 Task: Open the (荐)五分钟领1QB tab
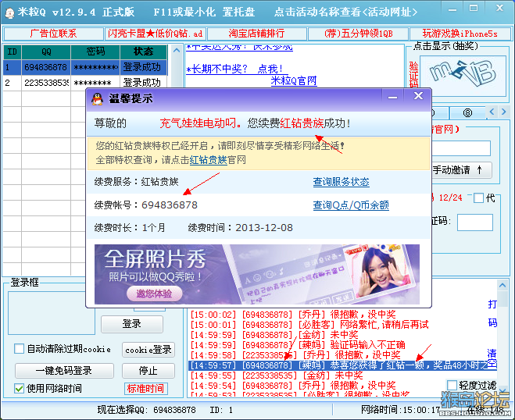coord(359,34)
